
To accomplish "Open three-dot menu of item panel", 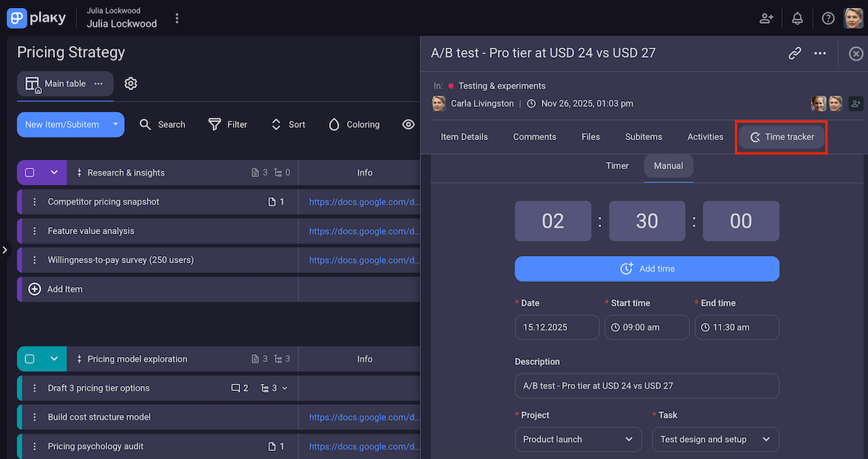I will 820,53.
